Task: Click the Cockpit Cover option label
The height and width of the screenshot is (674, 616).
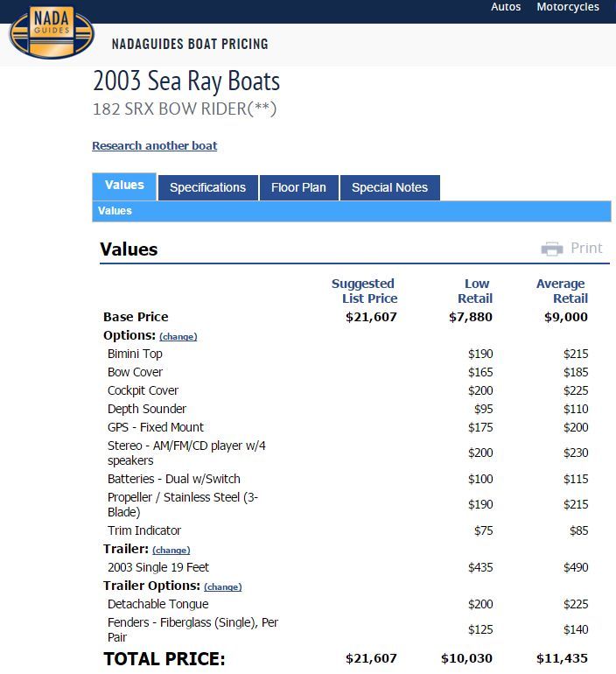Action: [143, 390]
